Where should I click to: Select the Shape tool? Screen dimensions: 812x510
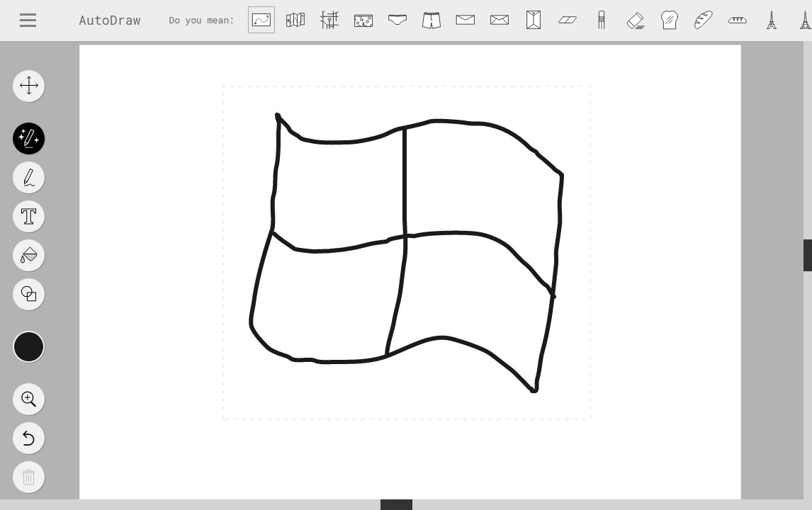(x=28, y=295)
